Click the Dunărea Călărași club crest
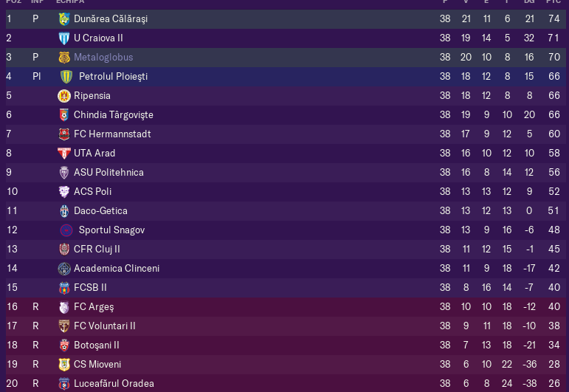 click(64, 19)
